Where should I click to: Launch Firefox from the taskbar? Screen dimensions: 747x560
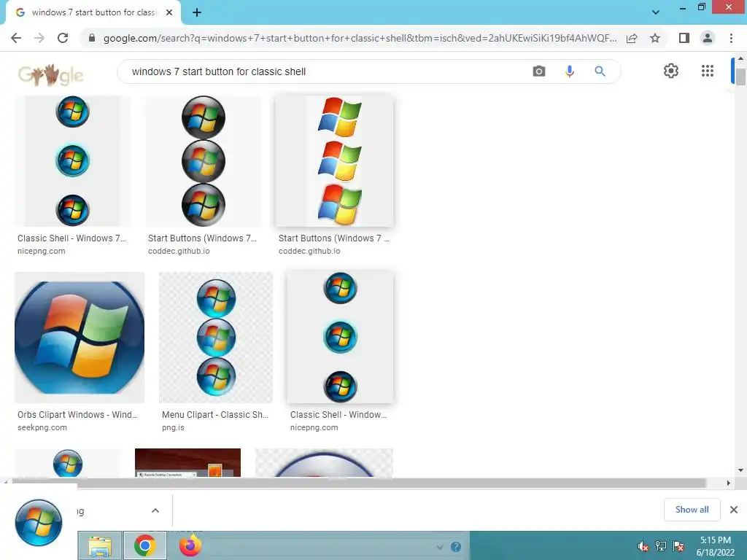point(190,545)
